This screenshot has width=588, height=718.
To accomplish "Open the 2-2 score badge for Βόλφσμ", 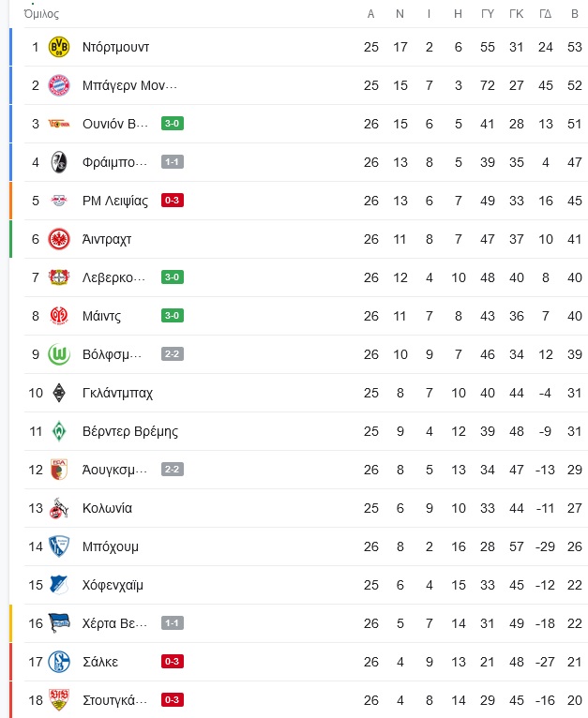I will [x=173, y=354].
